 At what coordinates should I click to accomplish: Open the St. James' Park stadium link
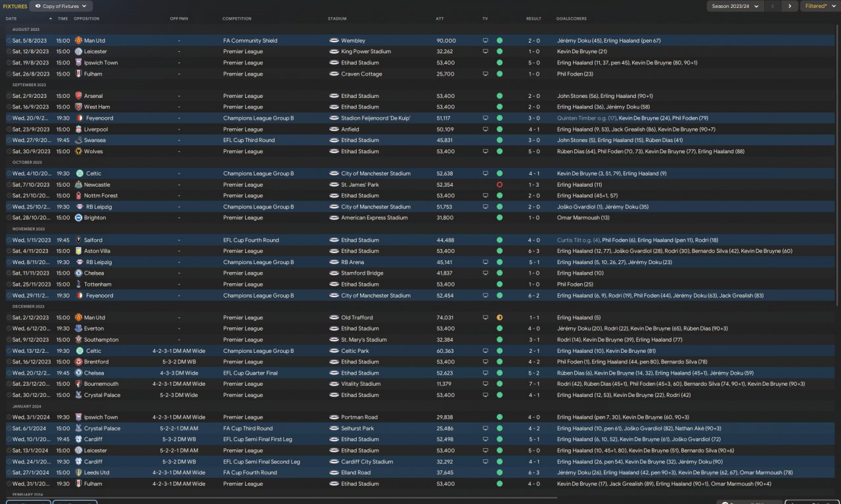[x=359, y=185]
